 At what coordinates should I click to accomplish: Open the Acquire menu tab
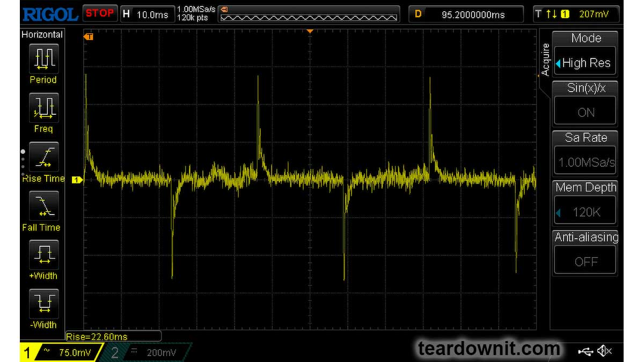point(545,60)
